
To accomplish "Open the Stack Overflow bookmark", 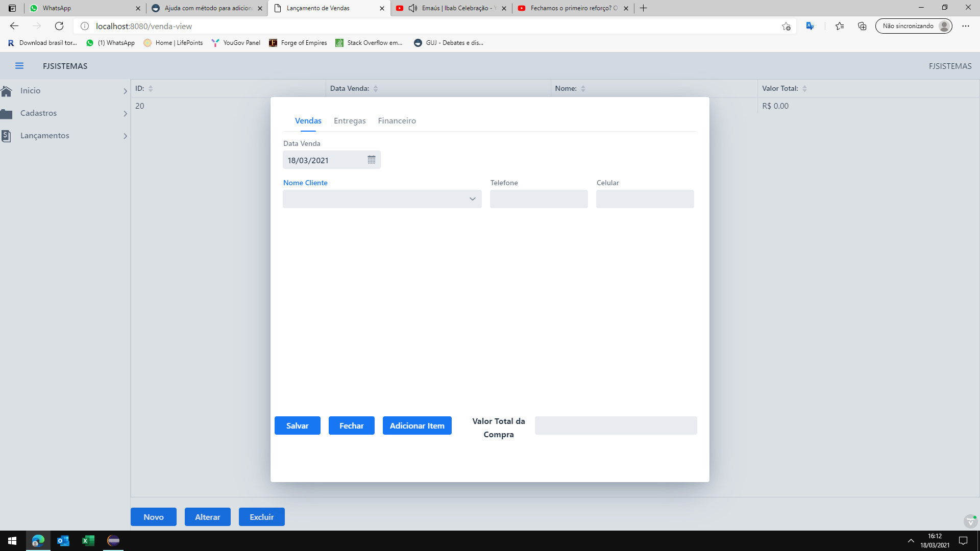I will pyautogui.click(x=369, y=43).
